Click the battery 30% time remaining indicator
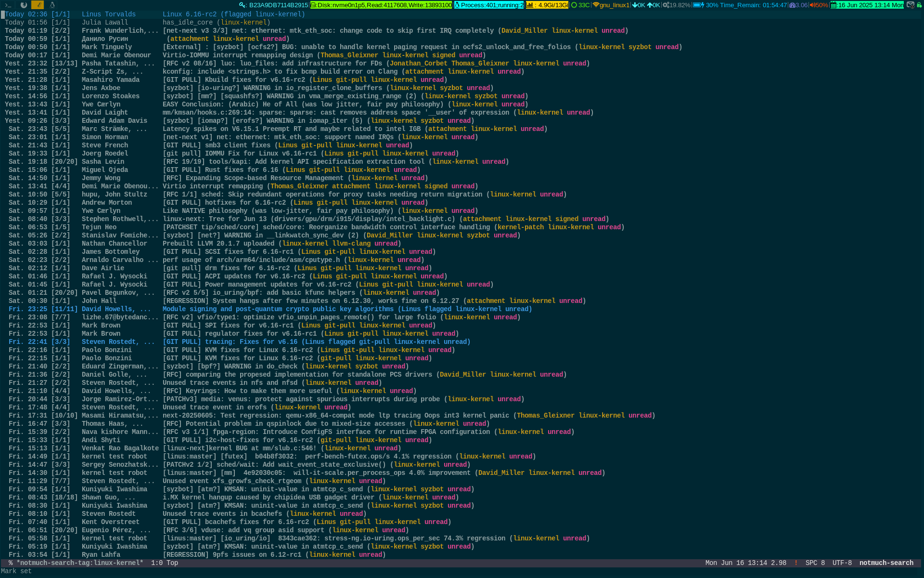The image size is (924, 578). pyautogui.click(x=740, y=5)
